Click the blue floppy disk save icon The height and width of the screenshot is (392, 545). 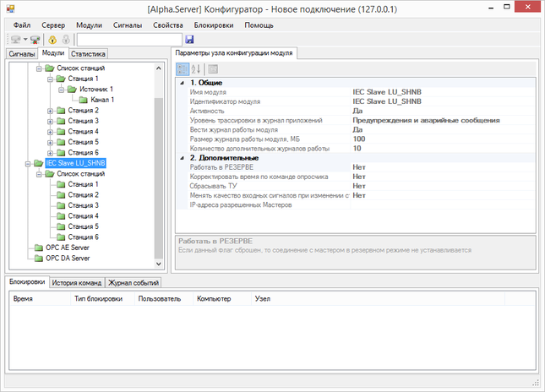click(x=189, y=39)
